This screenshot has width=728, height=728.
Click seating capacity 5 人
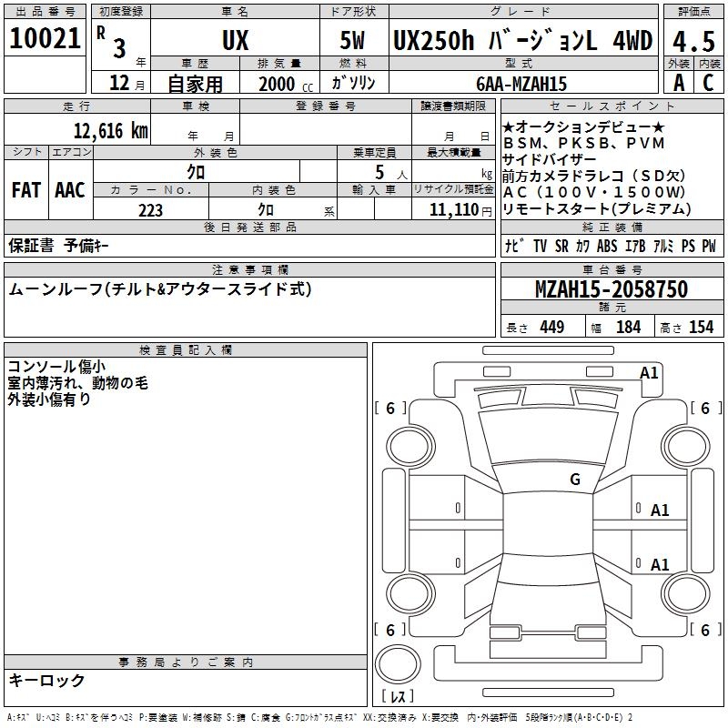point(391,172)
